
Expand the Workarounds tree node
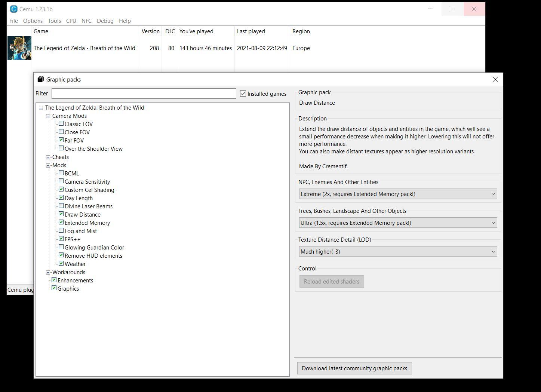point(48,272)
